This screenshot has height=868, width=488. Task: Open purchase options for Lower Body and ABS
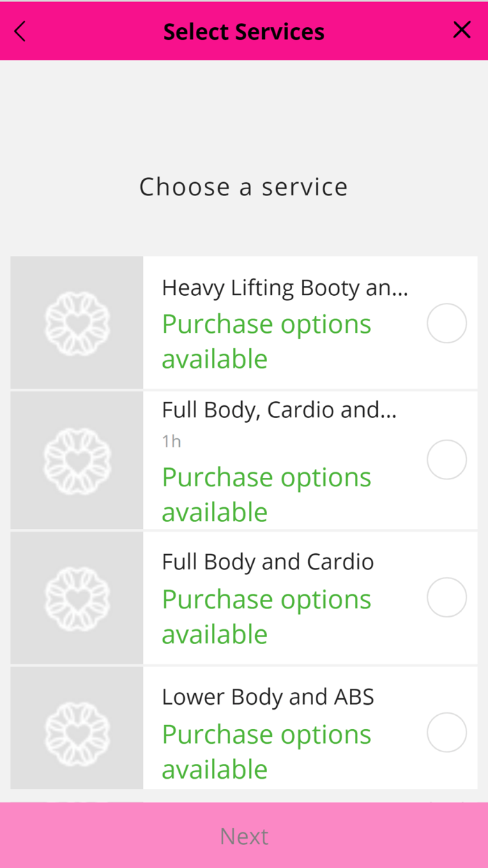click(x=266, y=751)
